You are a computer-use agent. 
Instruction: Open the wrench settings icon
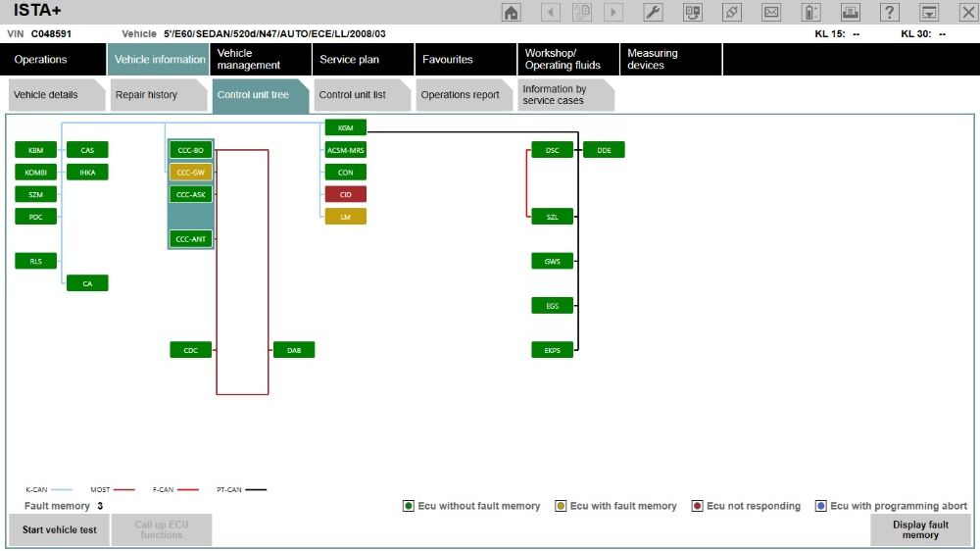click(653, 12)
